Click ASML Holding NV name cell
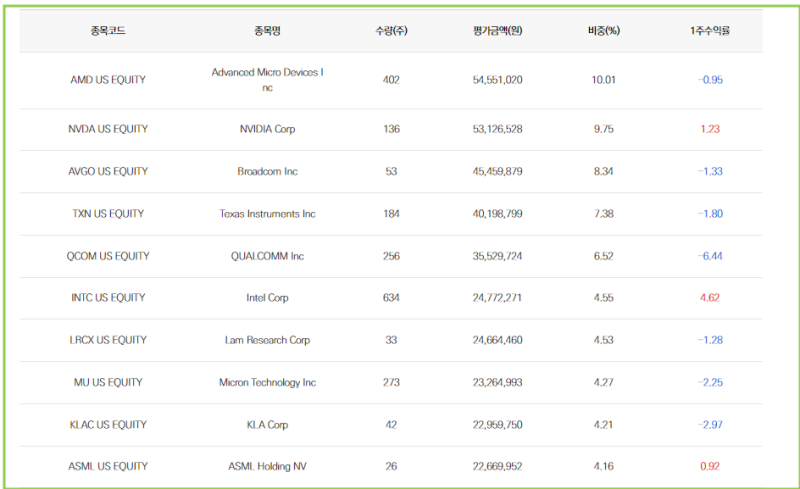Viewport: 800px width, 489px height. click(267, 466)
